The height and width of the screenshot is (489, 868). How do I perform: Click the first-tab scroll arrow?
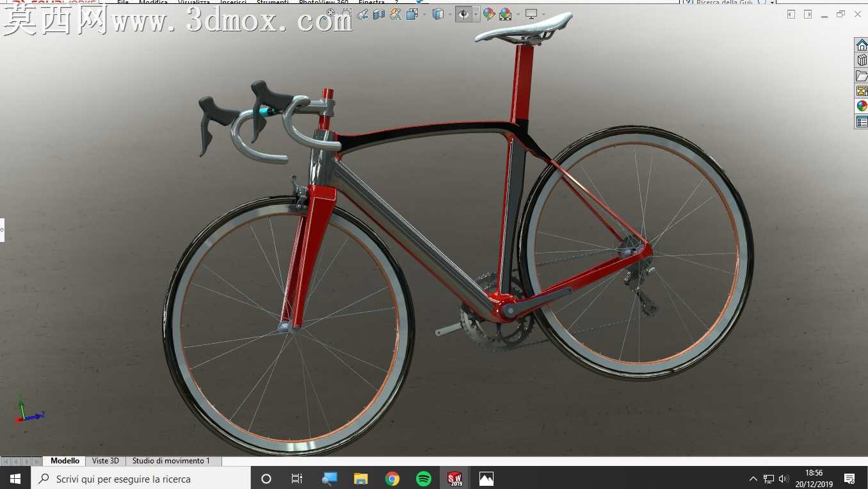click(x=6, y=461)
